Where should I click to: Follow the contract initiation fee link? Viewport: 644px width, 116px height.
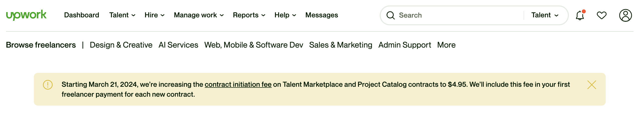pyautogui.click(x=238, y=85)
